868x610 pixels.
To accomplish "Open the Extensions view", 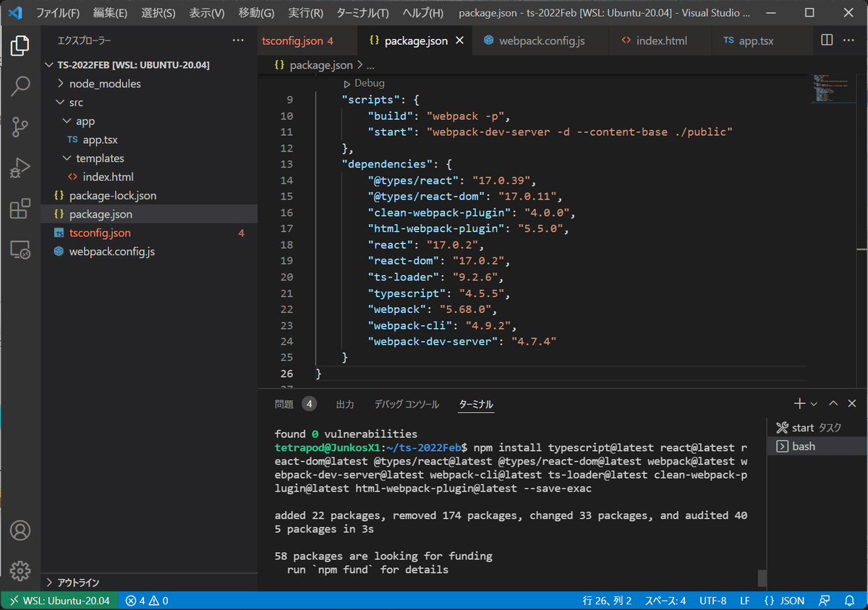I will click(20, 207).
